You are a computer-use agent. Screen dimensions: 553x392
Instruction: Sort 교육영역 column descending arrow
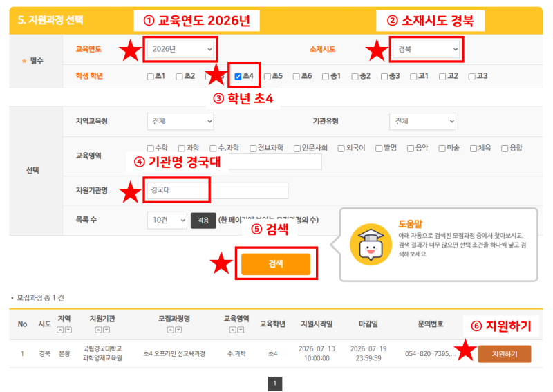pyautogui.click(x=241, y=330)
